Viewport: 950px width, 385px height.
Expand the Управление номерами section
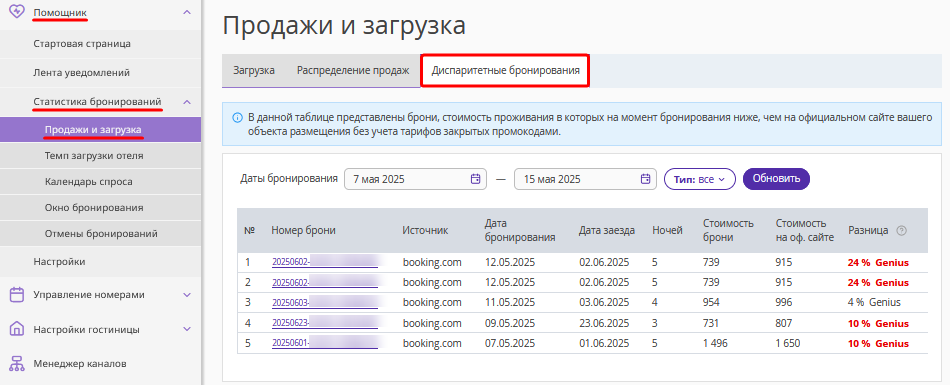point(187,295)
